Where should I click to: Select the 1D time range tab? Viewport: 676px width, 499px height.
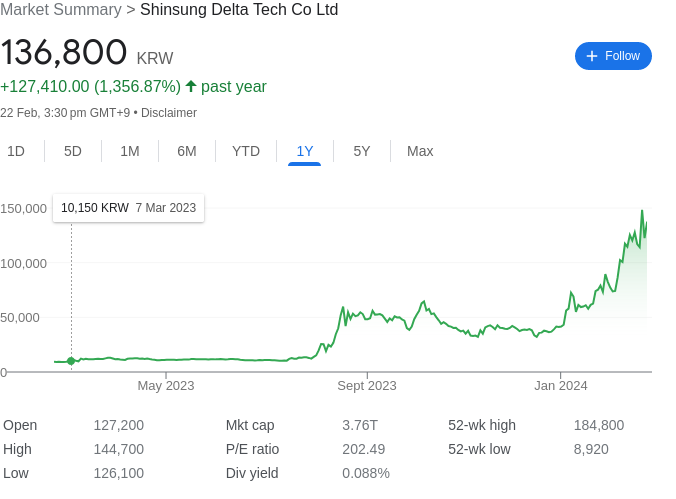point(16,151)
